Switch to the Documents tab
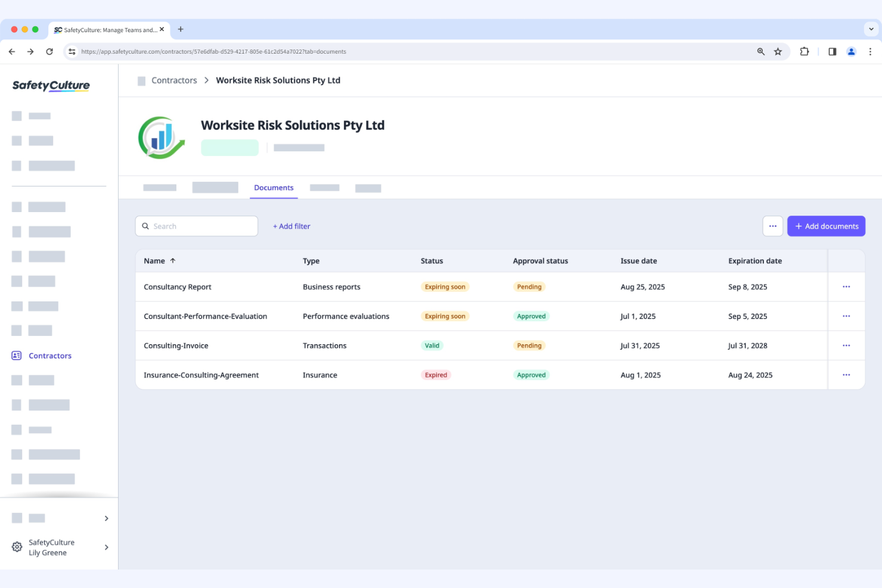 (x=274, y=188)
